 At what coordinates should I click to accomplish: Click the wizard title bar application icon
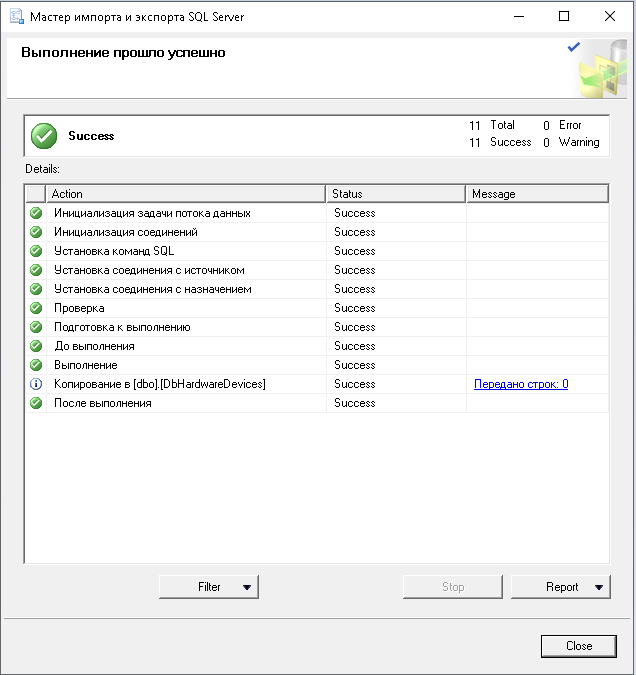click(x=17, y=17)
